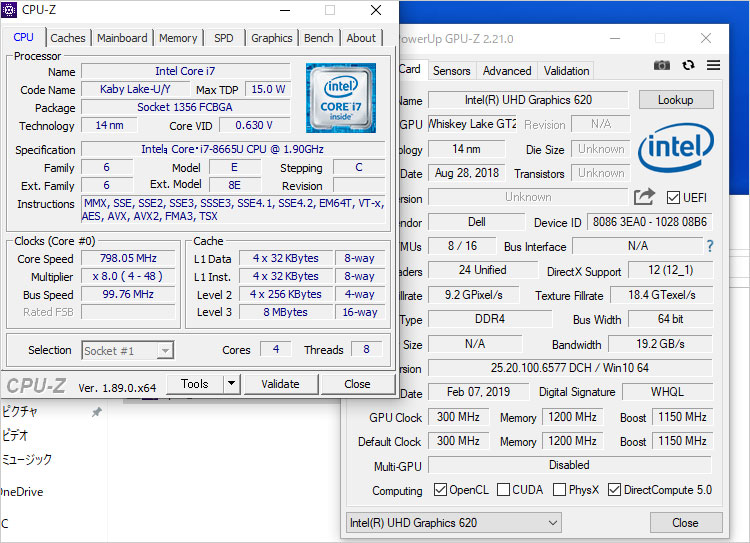
Task: Click the GPU-Z screenshot camera icon
Action: coord(662,65)
